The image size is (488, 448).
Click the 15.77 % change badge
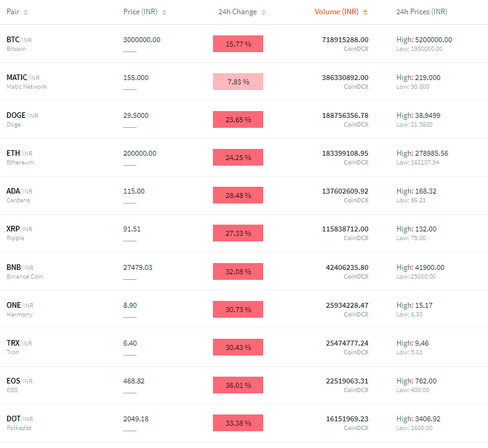[x=238, y=44]
